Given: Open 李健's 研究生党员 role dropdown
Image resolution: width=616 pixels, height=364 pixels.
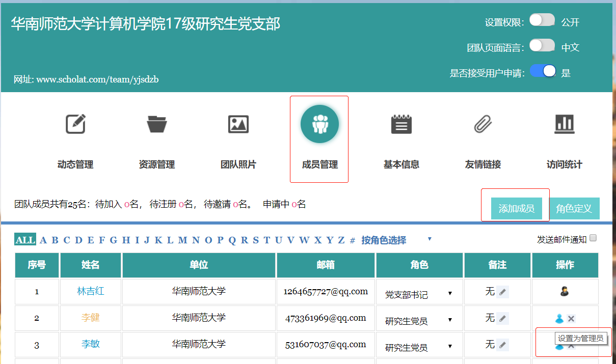Looking at the screenshot, I should [419, 320].
